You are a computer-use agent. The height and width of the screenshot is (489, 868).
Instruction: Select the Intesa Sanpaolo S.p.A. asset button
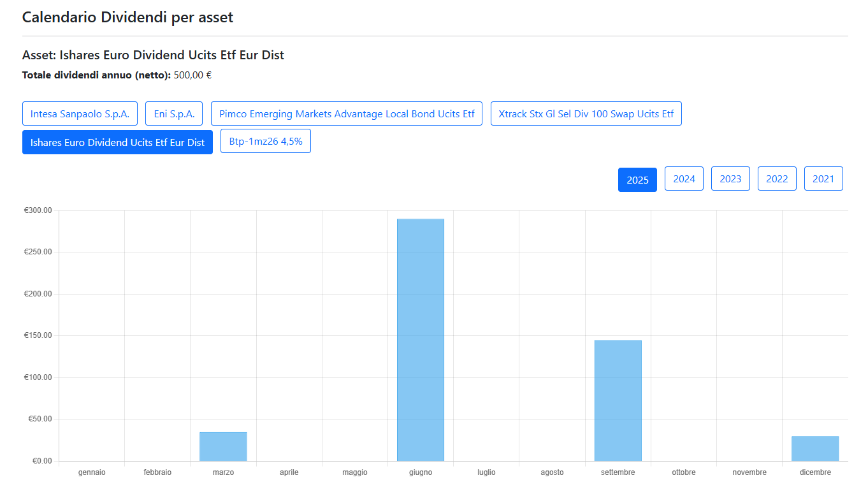click(80, 113)
